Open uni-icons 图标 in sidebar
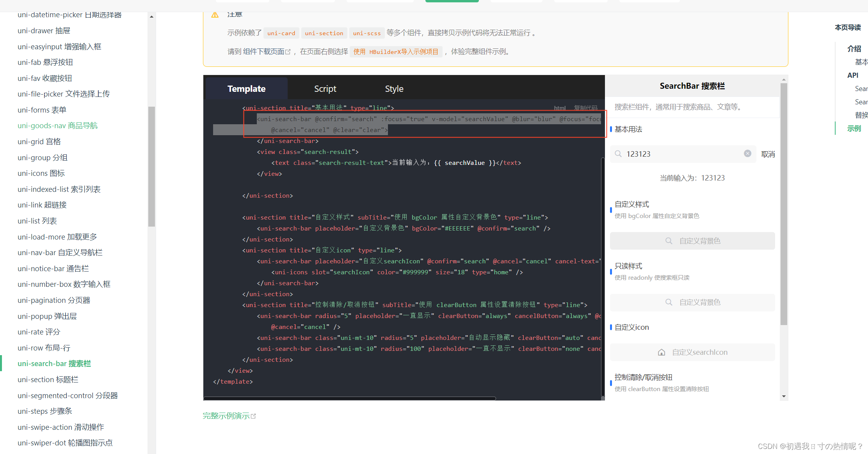The image size is (868, 454). (x=41, y=173)
